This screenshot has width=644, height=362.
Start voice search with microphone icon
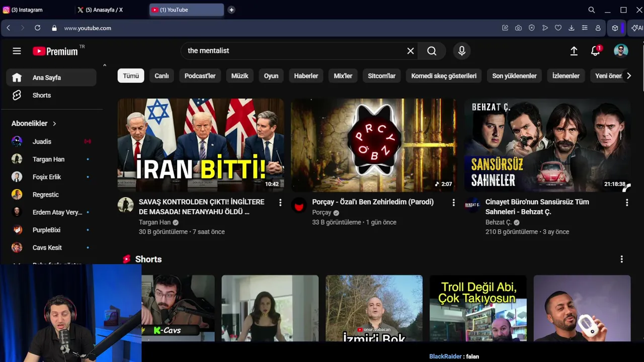(x=462, y=51)
